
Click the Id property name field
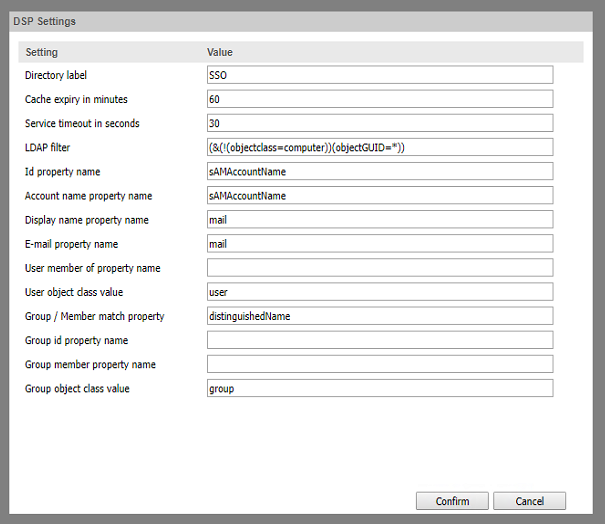tap(379, 171)
